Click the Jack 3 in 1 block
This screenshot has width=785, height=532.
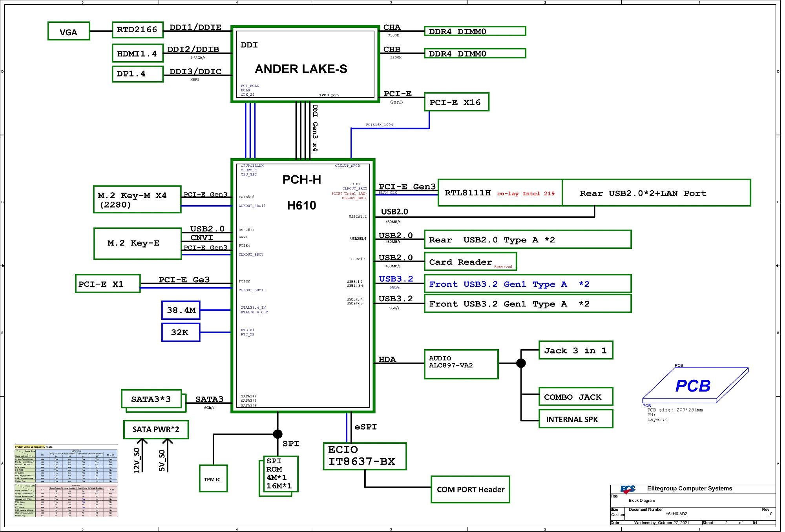(x=576, y=350)
